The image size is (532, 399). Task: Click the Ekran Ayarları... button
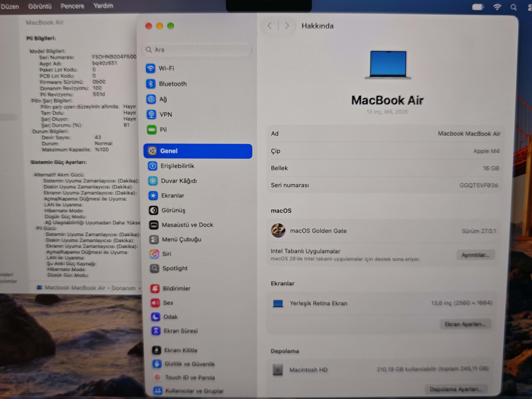465,324
